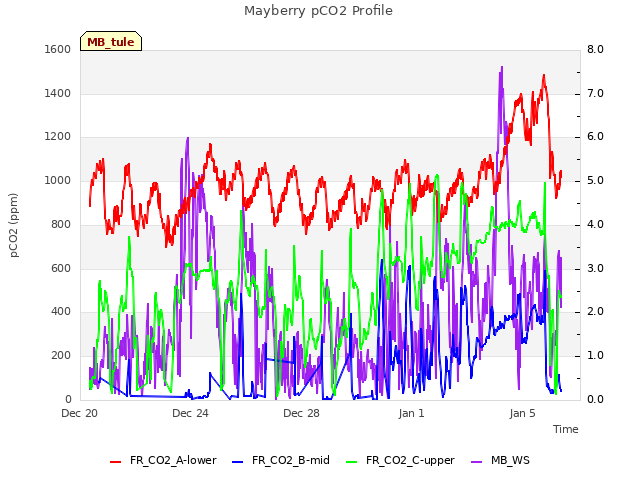
Task: Click the 8.0 right-axis tick label
Action: (595, 49)
